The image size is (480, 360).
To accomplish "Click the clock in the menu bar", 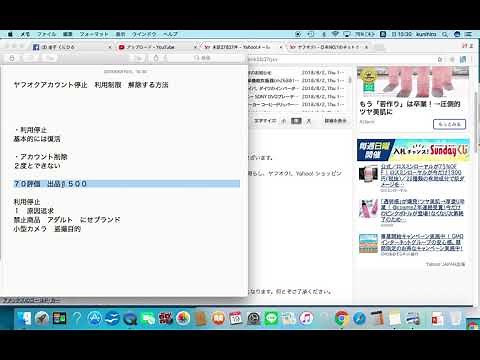I will click(402, 34).
